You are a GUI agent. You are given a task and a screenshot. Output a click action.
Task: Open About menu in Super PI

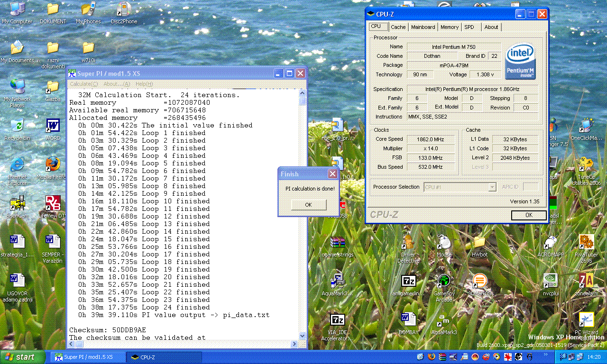(x=117, y=84)
